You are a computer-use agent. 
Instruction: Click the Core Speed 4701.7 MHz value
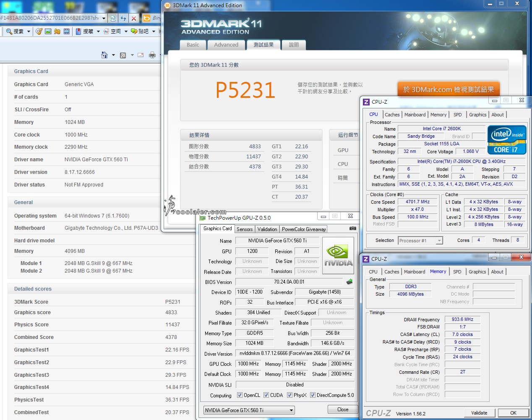pos(417,202)
